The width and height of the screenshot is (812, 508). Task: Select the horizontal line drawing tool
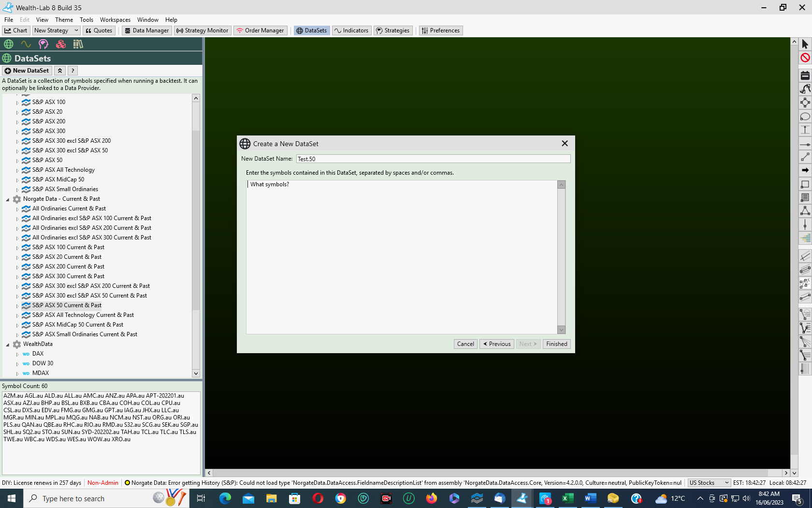805,144
